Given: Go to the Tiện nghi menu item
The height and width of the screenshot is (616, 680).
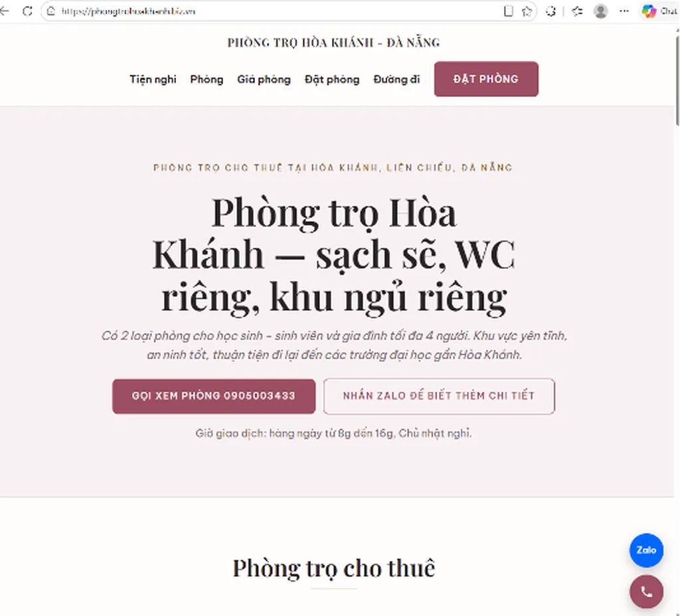Looking at the screenshot, I should point(153,80).
